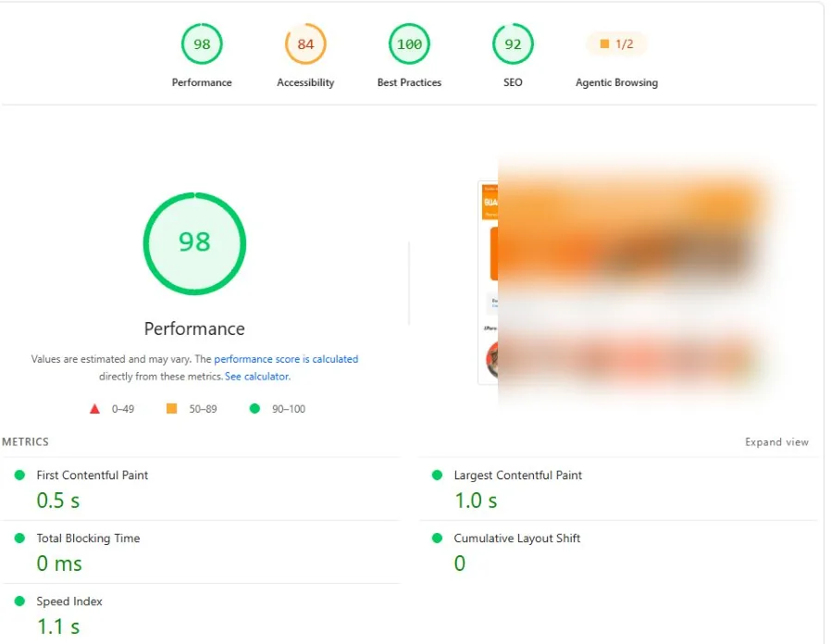Click green status dot beside Total Blocking Time
The image size is (831, 644).
[x=19, y=538]
